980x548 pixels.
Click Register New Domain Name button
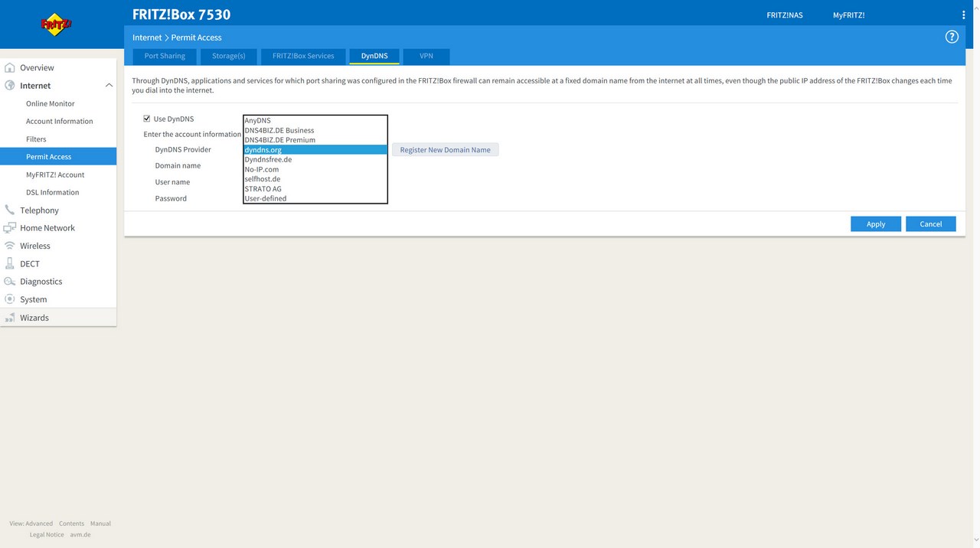tap(445, 150)
